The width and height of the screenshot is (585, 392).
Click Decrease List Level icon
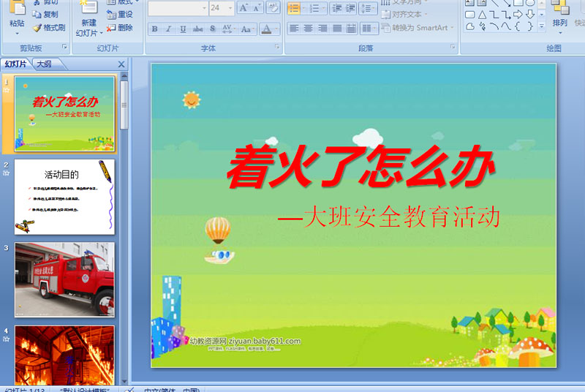336,8
